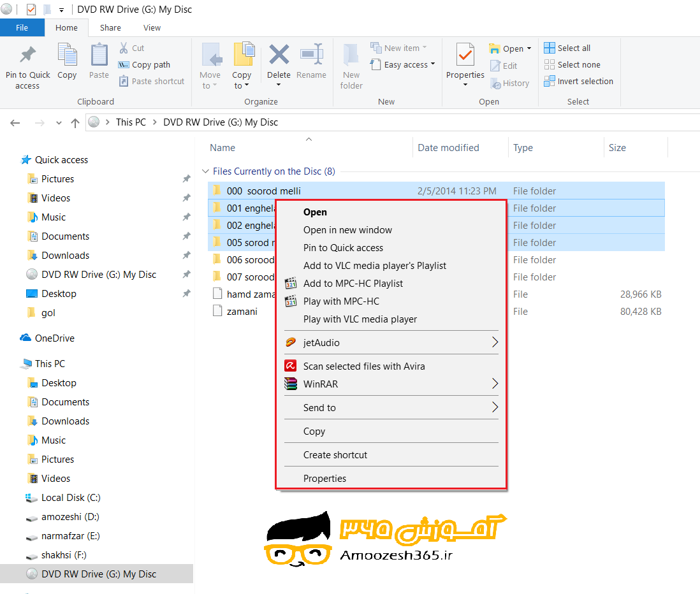This screenshot has height=594, width=700.
Task: Click the Properties checkmark icon in ribbon
Action: [x=465, y=55]
